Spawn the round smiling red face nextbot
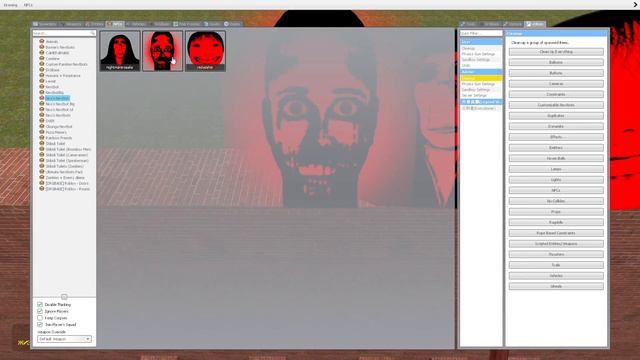This screenshot has width=640, height=360. coord(205,51)
